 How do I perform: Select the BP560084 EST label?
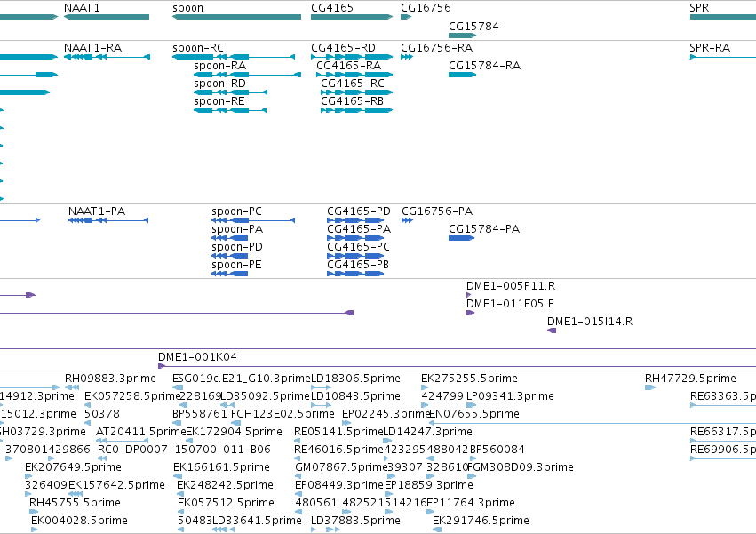coord(497,450)
